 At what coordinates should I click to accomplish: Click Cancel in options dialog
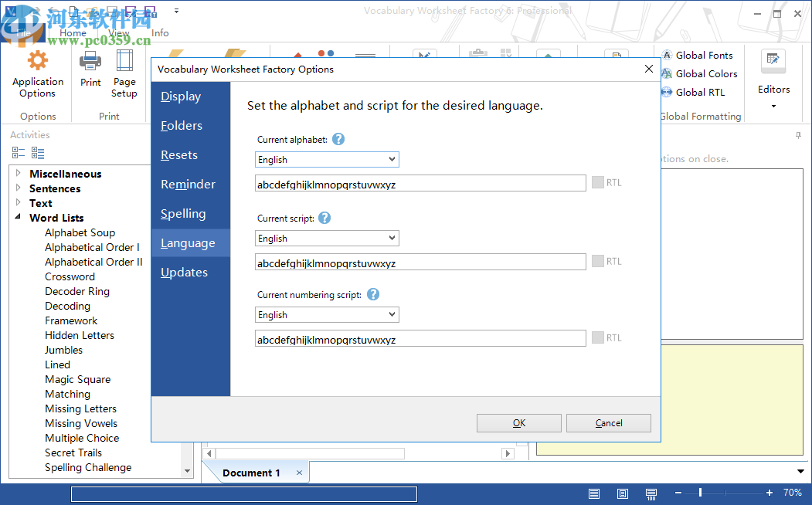609,422
